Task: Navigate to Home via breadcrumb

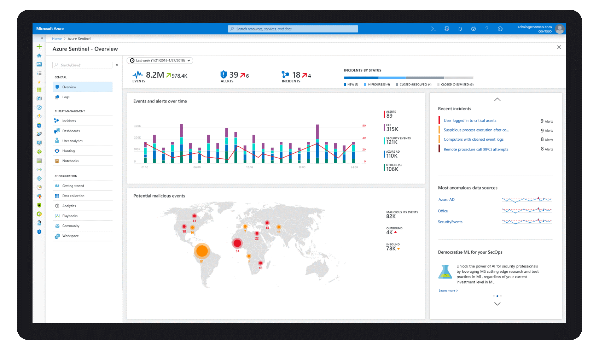Action: (57, 39)
